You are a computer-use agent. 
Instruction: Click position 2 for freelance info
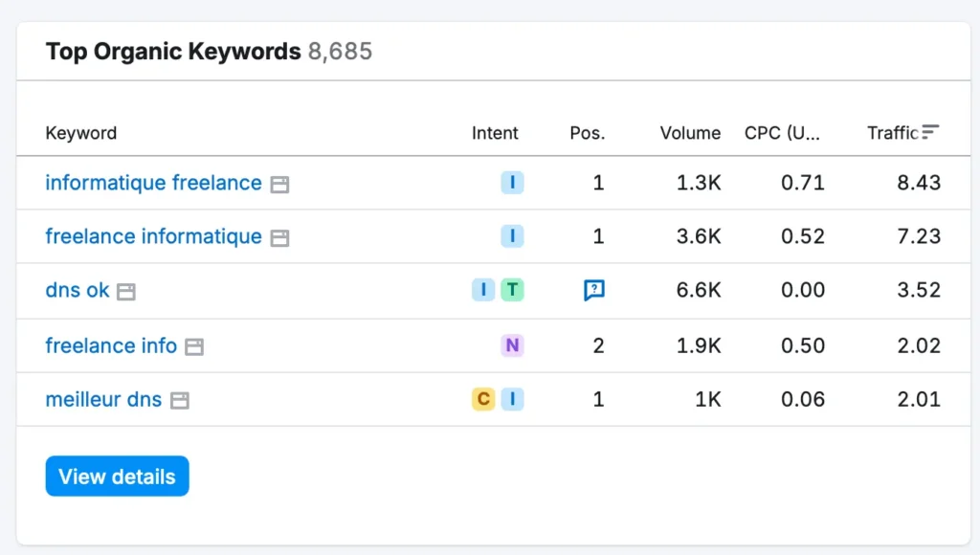(x=599, y=345)
